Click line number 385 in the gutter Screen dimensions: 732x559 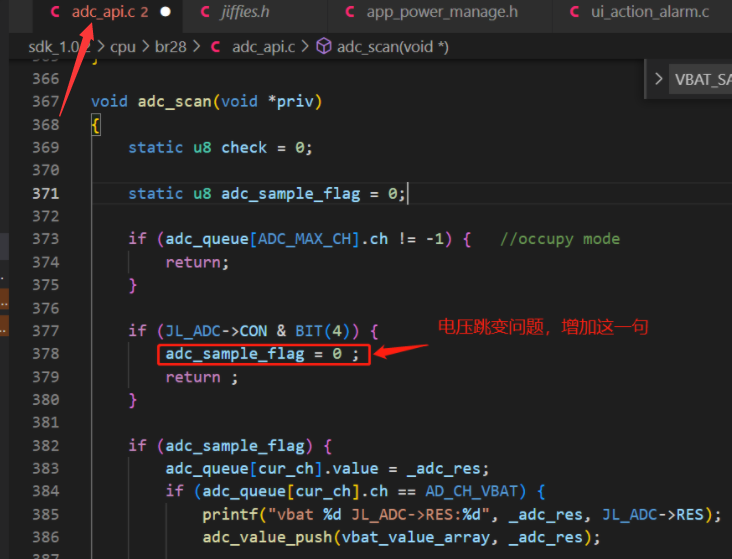(46, 515)
